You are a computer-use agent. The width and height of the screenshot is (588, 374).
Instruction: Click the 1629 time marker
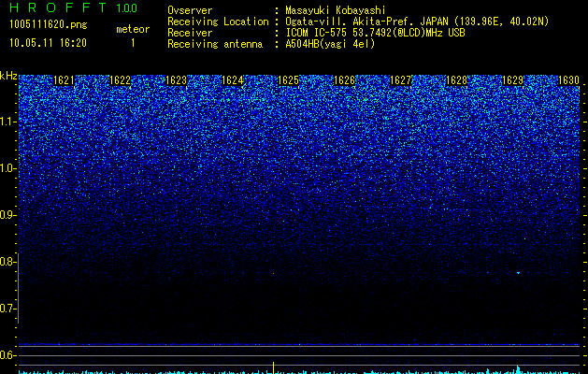(x=512, y=80)
